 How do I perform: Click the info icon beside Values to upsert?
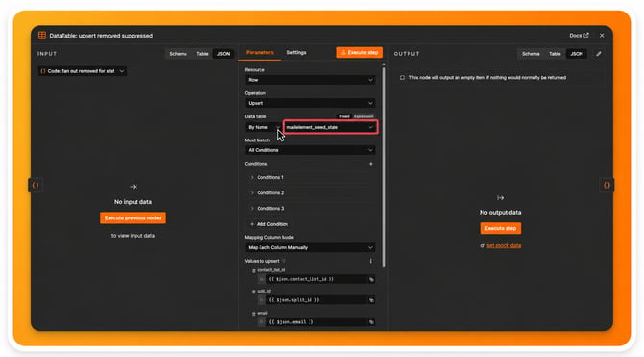[284, 261]
